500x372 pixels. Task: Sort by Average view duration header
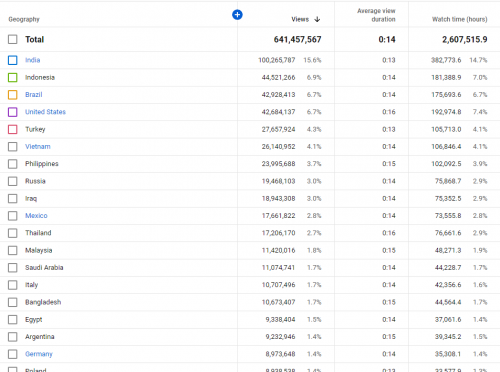click(376, 15)
